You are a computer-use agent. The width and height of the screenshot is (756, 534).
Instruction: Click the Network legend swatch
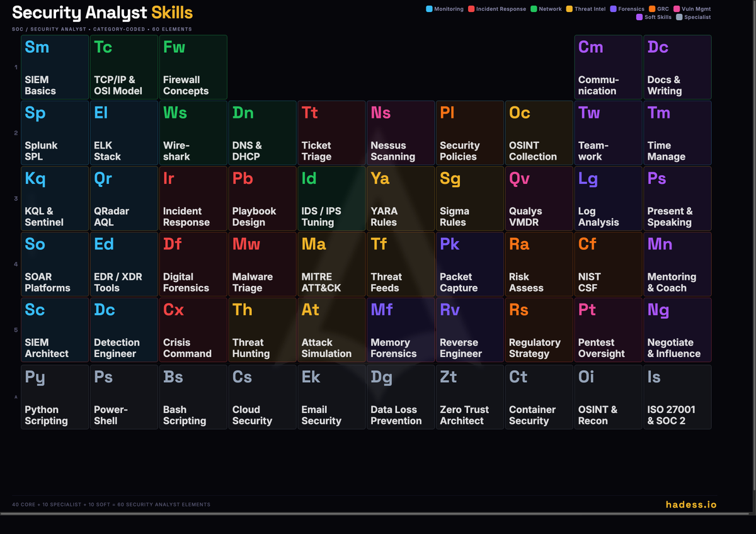tap(534, 9)
